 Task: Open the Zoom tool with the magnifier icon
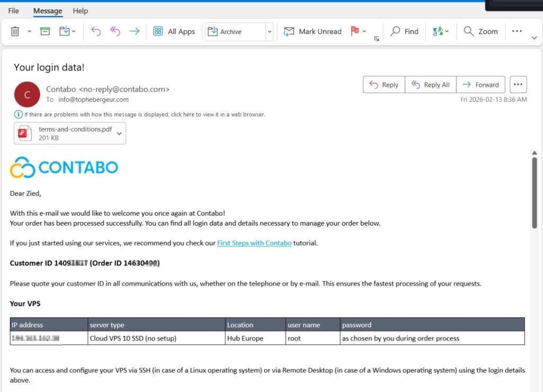(x=480, y=31)
